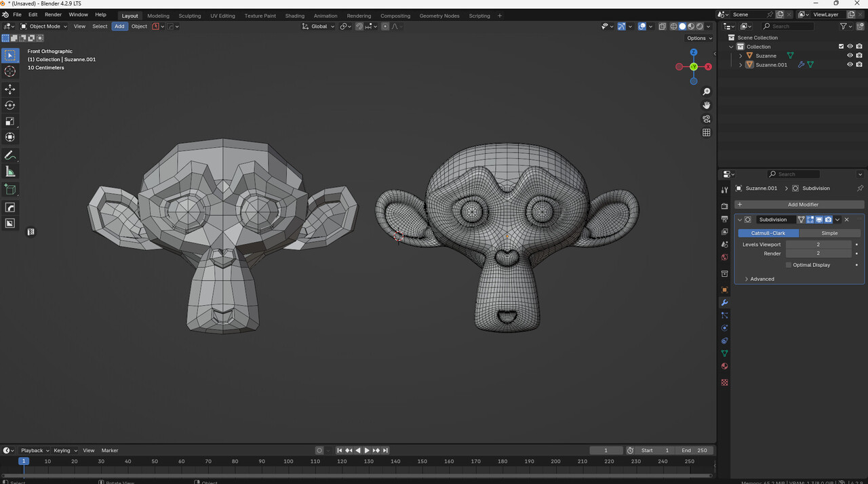Open the Output properties tab
Screen dimensions: 868x484
tap(724, 219)
